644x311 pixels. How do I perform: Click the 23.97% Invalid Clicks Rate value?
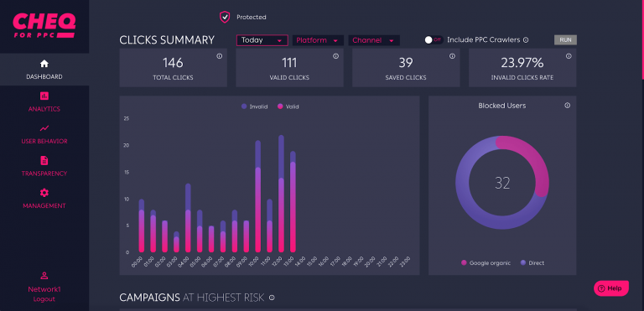[x=522, y=63]
